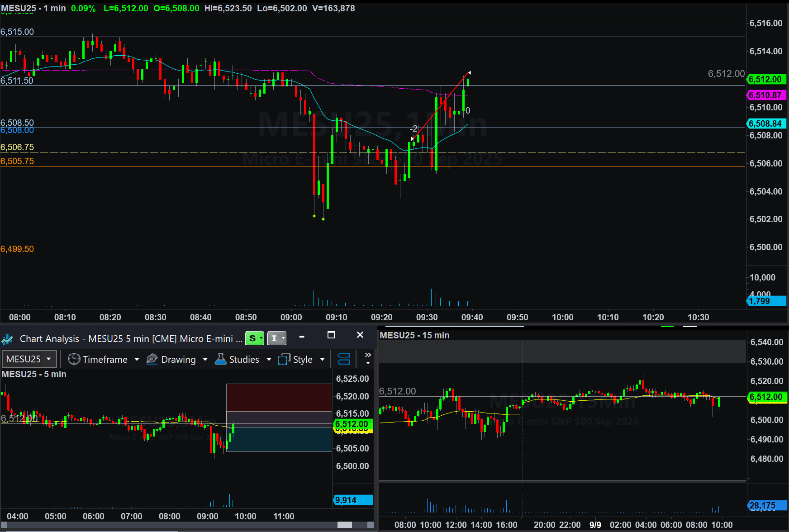
Task: Click the red stop-loss zone on 5 min chart
Action: click(x=279, y=397)
